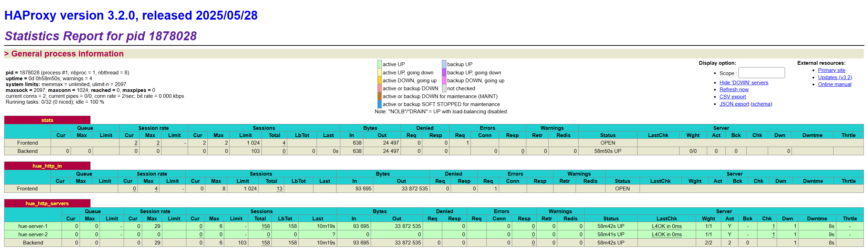Visit the Primary site link
Screen dimensions: 868x251
831,70
